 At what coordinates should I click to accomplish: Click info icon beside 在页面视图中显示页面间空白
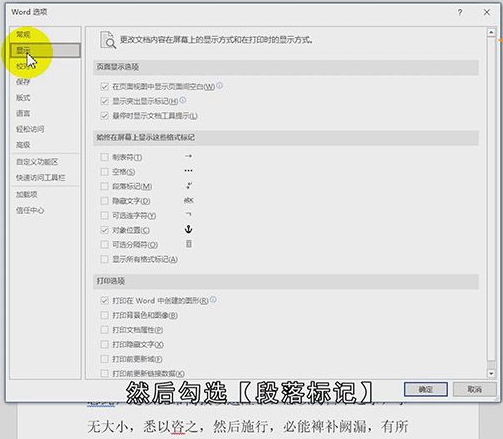tap(219, 86)
